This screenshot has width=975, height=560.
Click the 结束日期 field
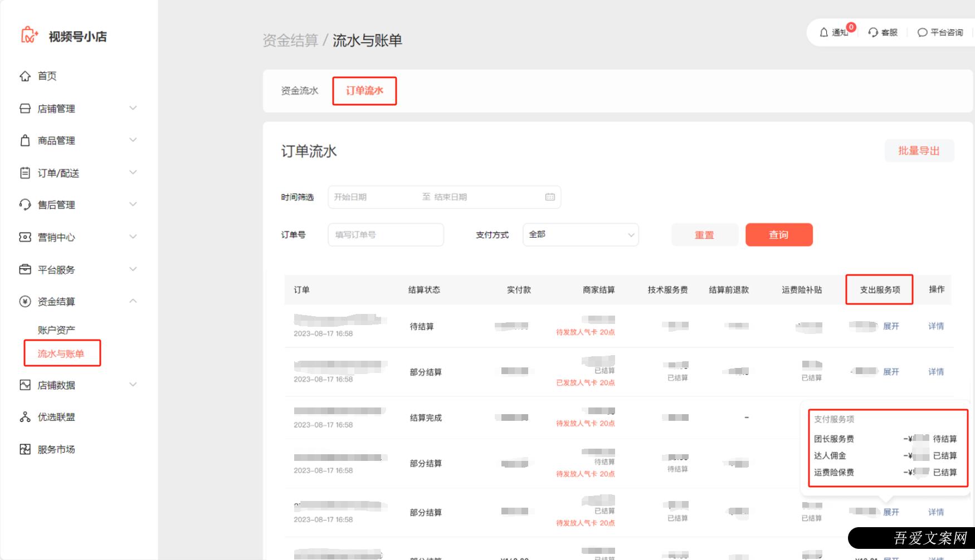coord(451,197)
